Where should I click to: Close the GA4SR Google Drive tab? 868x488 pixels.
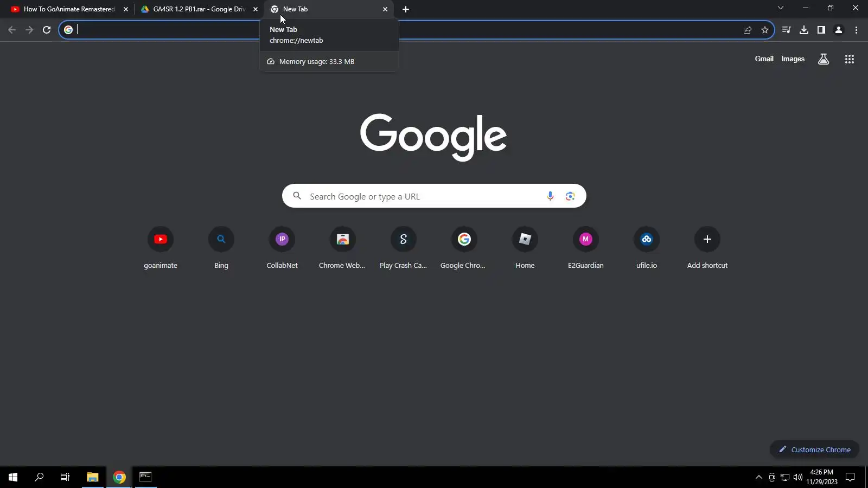click(256, 9)
